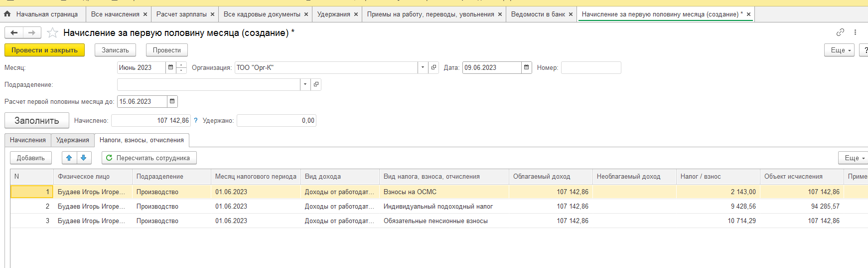
Task: Switch to the Удержания sub-tab
Action: coord(72,140)
